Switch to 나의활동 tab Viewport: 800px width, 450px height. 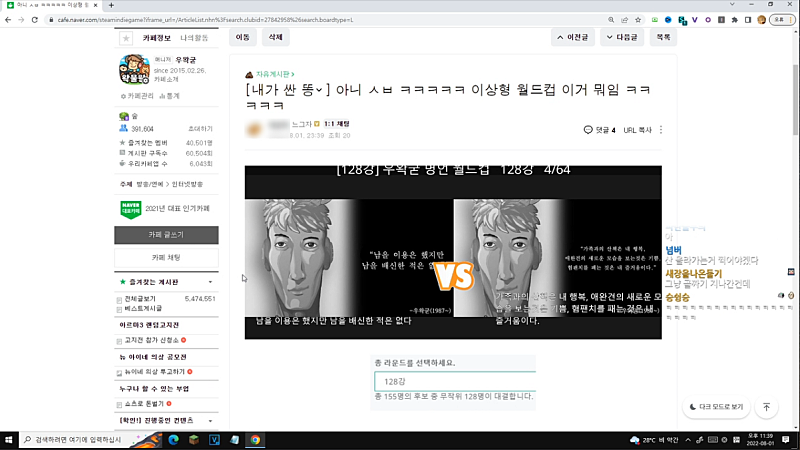pos(194,38)
